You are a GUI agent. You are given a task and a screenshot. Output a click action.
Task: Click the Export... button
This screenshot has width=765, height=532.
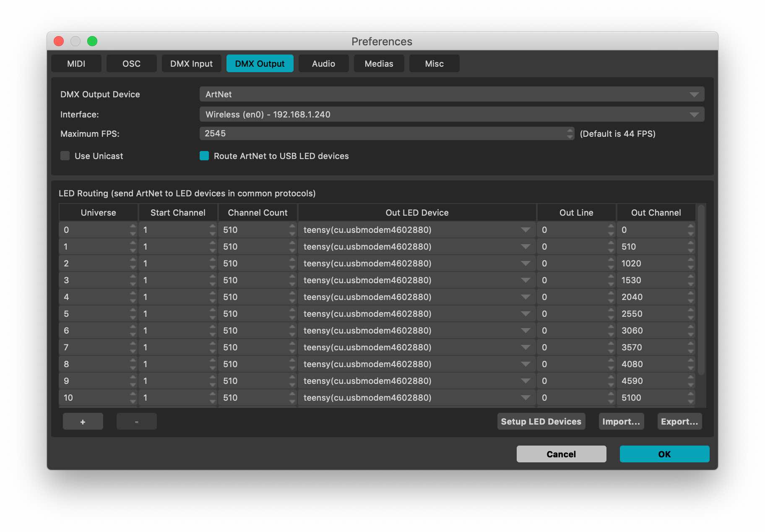pos(679,422)
